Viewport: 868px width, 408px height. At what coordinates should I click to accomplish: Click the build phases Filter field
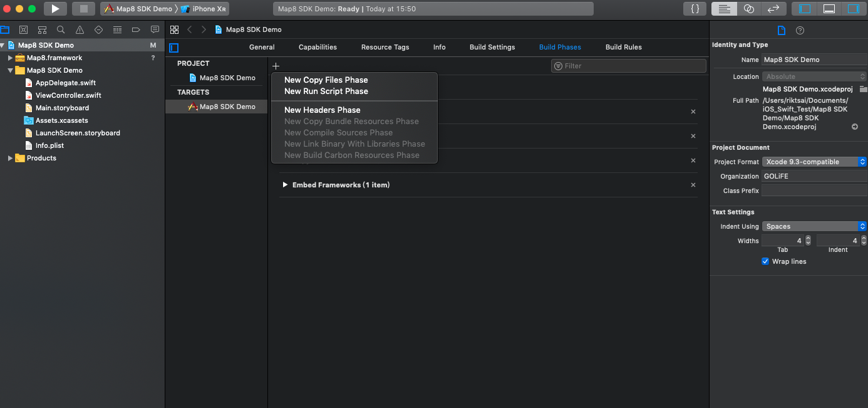[629, 66]
